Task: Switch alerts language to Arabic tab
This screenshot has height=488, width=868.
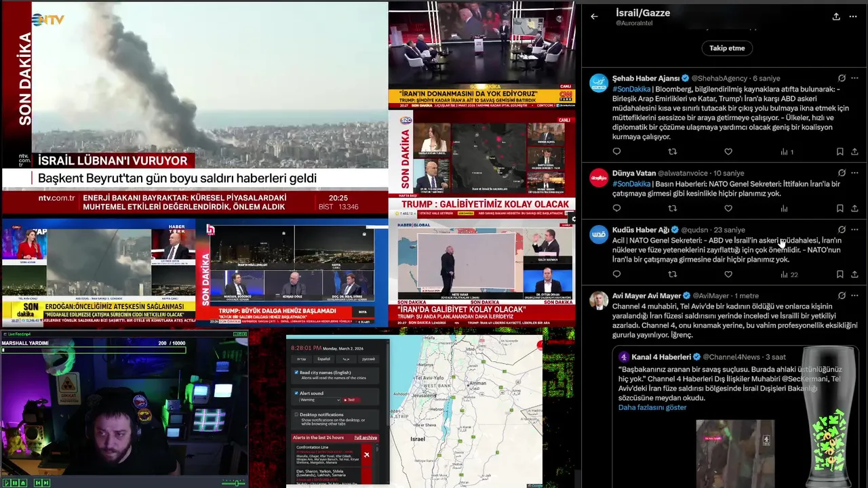Action: point(346,359)
